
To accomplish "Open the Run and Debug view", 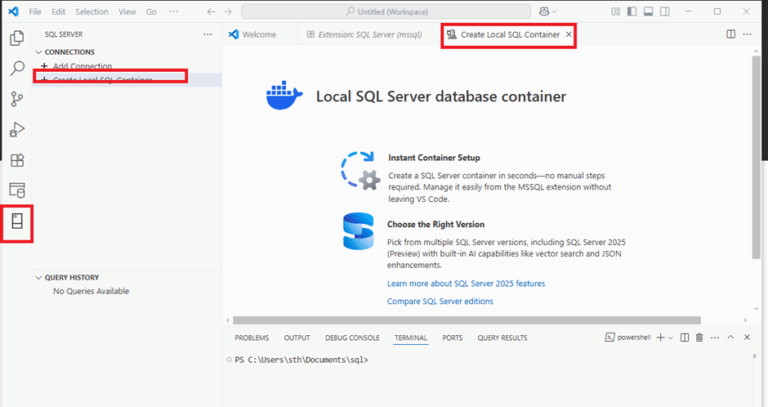I will (16, 129).
